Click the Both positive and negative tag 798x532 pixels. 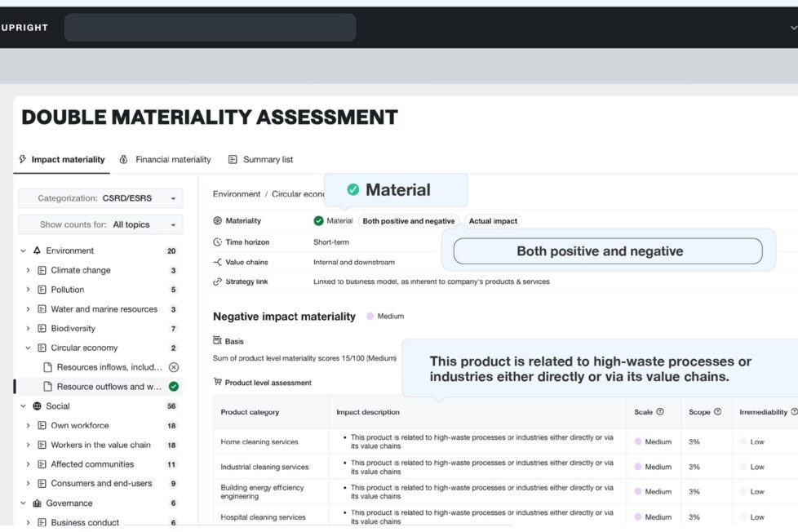coord(408,221)
